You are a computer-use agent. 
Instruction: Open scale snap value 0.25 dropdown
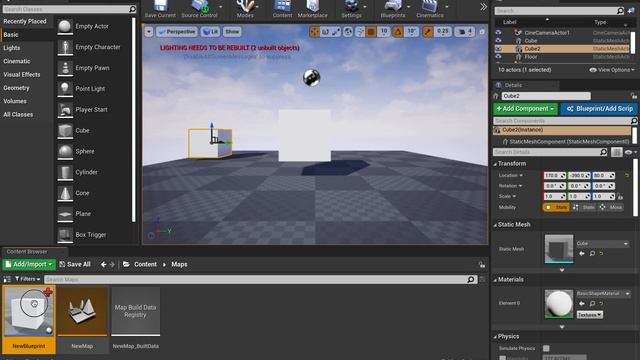442,31
